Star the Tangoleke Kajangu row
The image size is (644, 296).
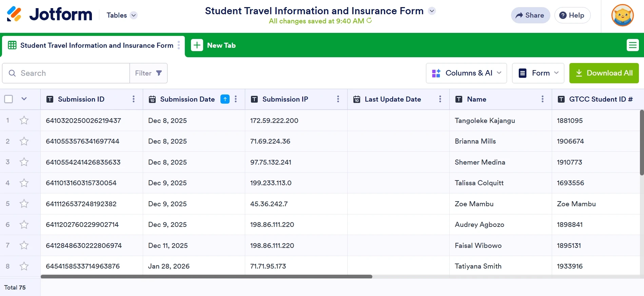coord(24,120)
